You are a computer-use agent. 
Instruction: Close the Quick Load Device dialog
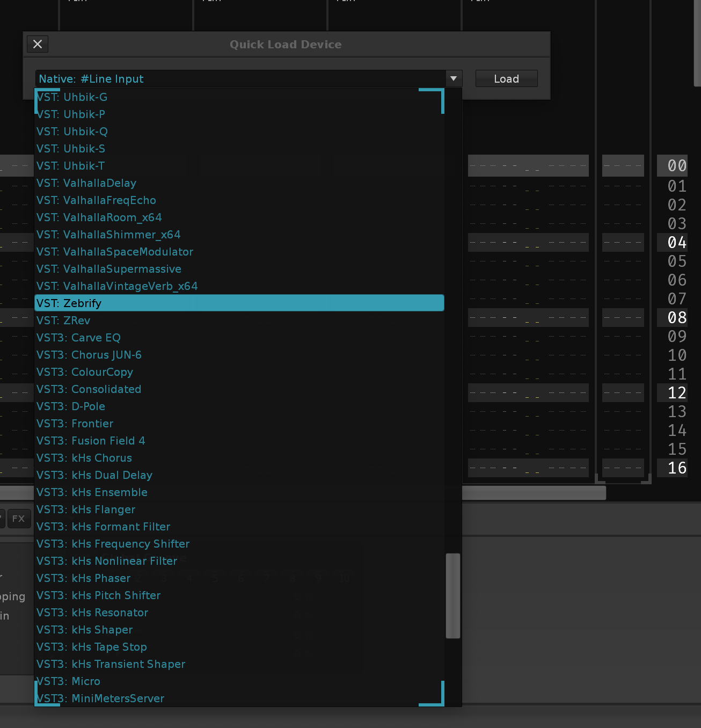[x=38, y=44]
